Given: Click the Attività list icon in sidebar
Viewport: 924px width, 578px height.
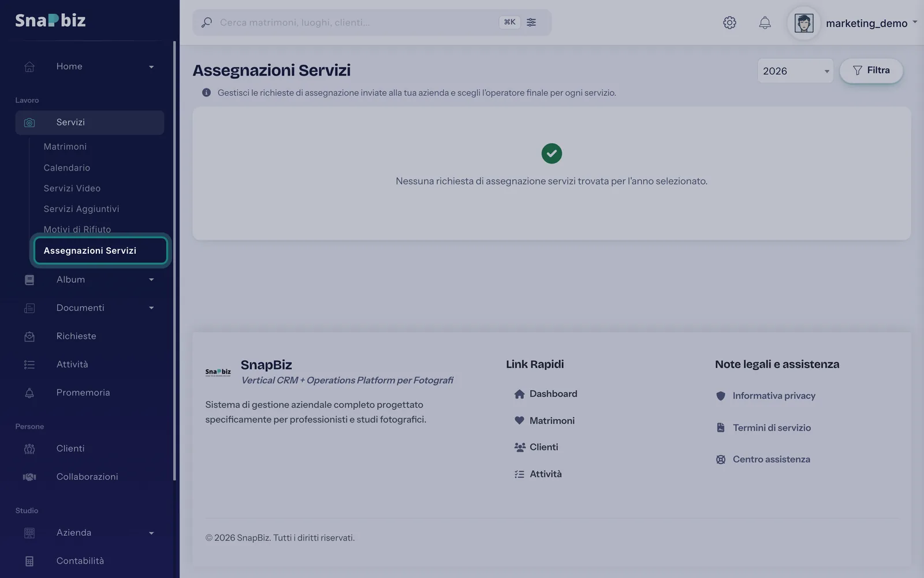Looking at the screenshot, I should tap(29, 365).
